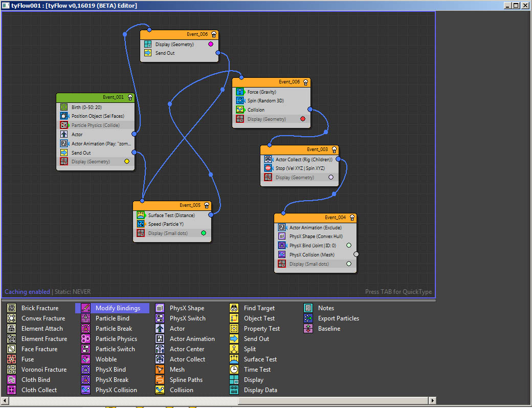
Task: Toggle the Event_005 lightbulb
Action: click(x=207, y=205)
